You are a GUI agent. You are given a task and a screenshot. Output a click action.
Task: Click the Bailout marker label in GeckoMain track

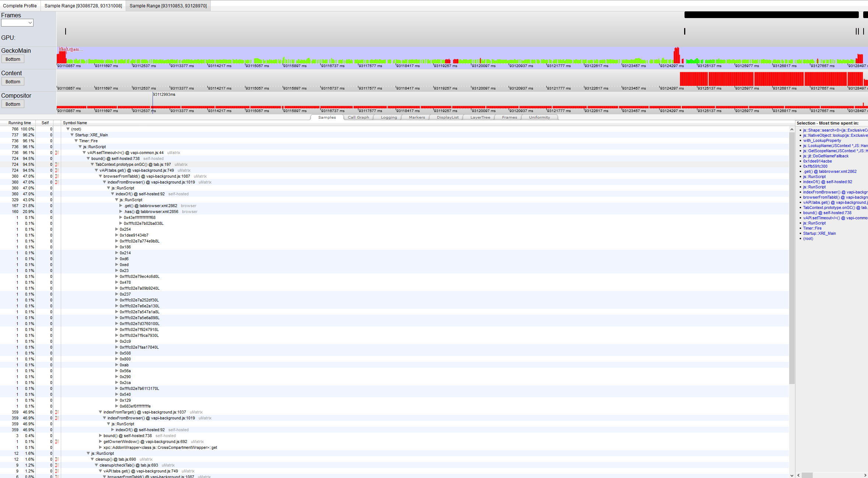coord(71,49)
